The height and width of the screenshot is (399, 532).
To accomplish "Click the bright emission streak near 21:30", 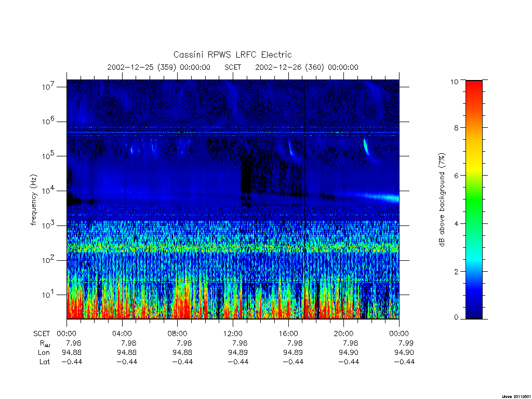I will click(366, 147).
